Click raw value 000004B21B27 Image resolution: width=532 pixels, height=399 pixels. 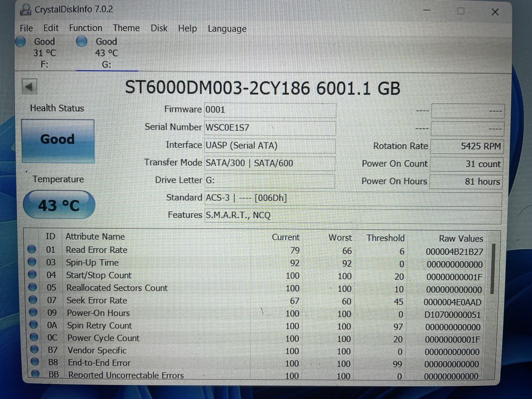(454, 252)
